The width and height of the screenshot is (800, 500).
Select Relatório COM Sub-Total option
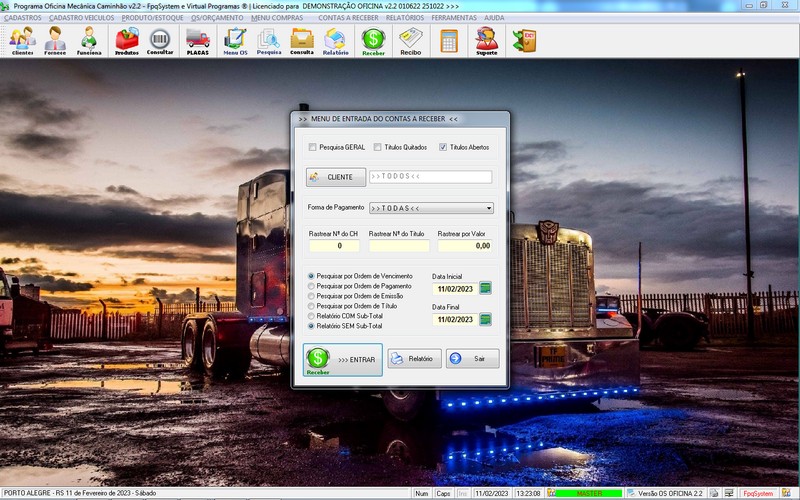pos(311,316)
